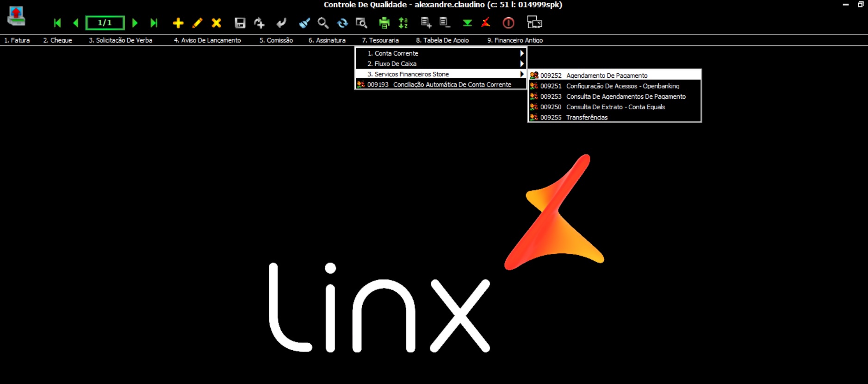Open Configuração De Acessos - Openbanking
This screenshot has height=384, width=868.
coord(614,86)
